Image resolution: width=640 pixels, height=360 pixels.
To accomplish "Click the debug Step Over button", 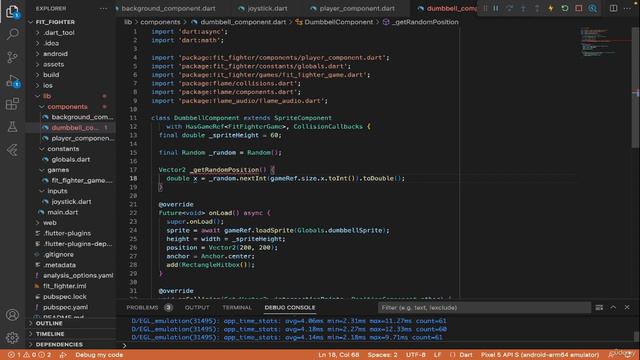I will point(509,8).
